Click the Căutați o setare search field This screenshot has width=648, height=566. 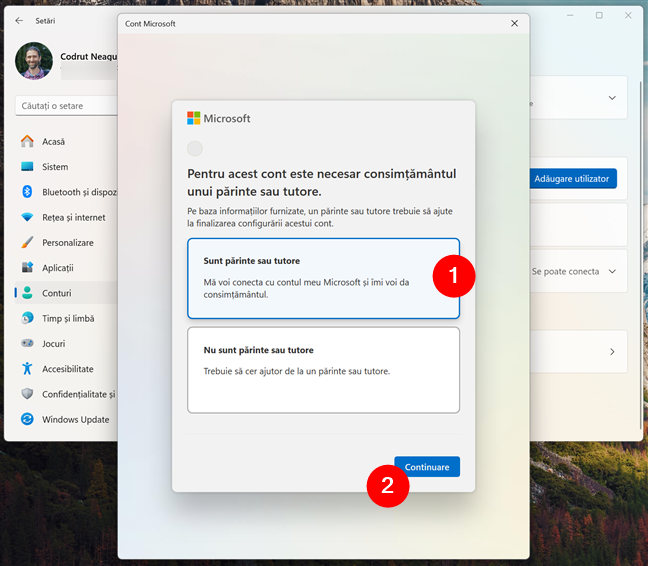coord(67,106)
